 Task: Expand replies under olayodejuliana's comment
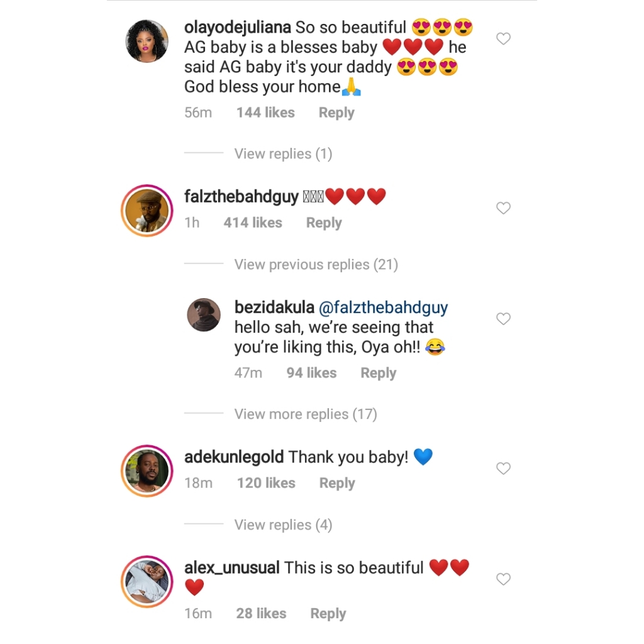tap(283, 153)
